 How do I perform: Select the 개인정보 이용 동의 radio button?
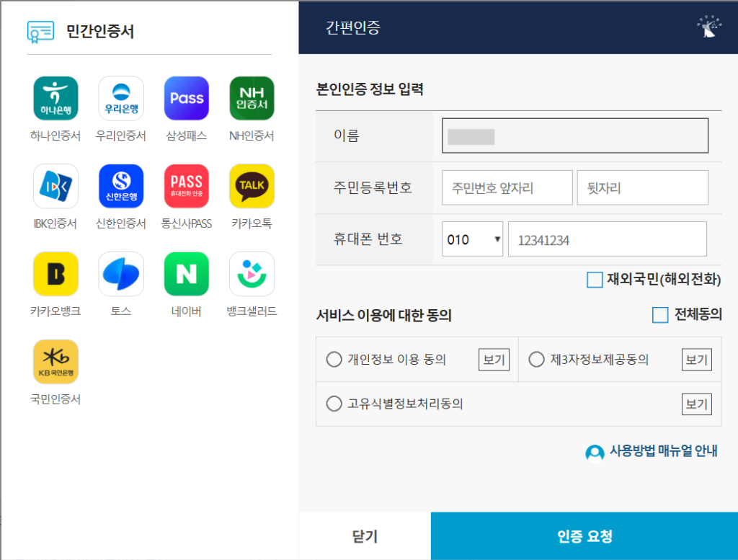[x=334, y=360]
